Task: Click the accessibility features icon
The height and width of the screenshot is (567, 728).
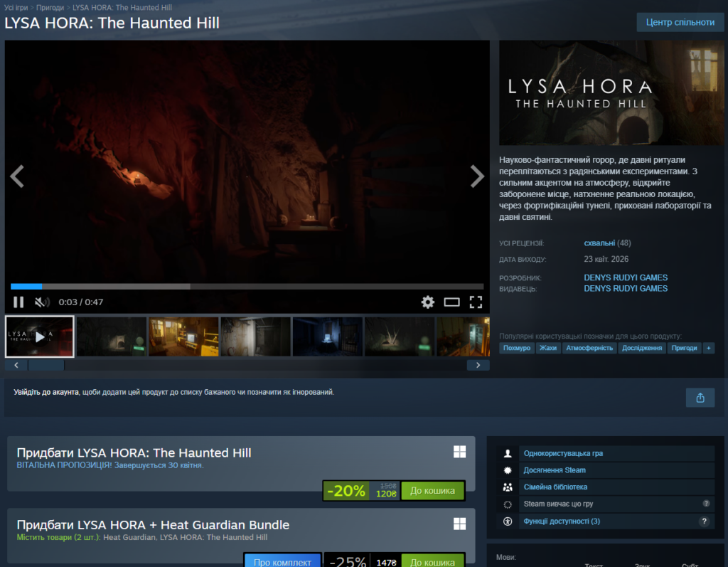Action: pyautogui.click(x=508, y=521)
